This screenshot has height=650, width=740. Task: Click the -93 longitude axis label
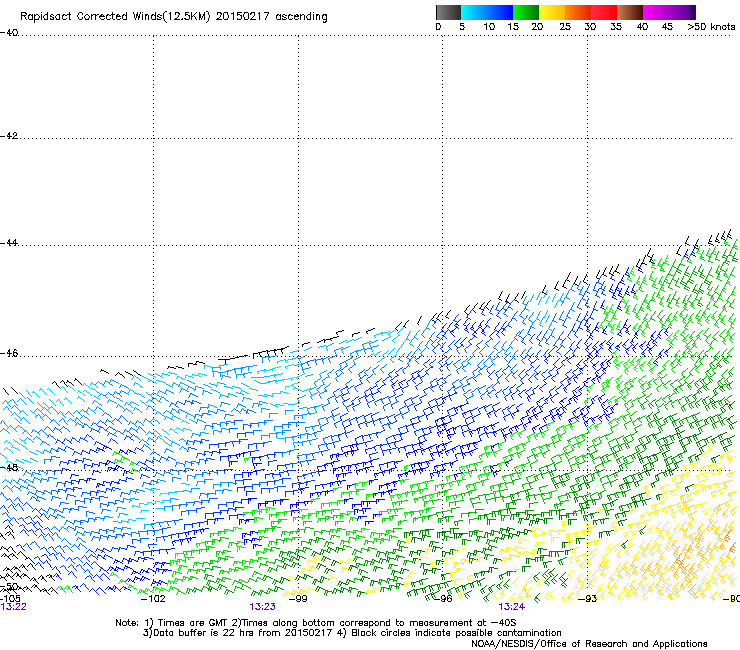point(588,599)
